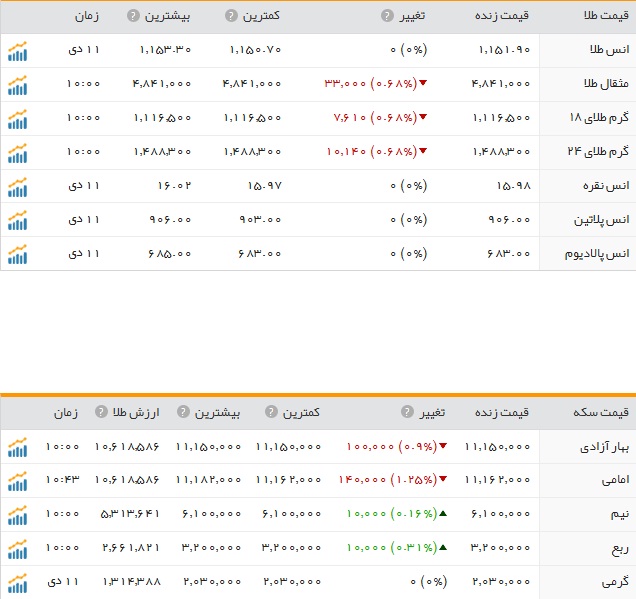Viewport: 636px width, 599px height.
Task: Open the chart icon for بهار آزادی row
Action: tap(17, 447)
